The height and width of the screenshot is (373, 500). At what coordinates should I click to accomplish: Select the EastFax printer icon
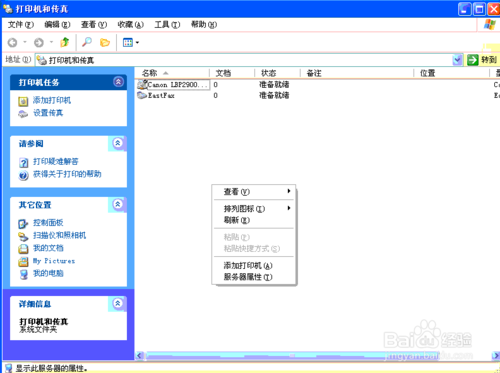pos(142,95)
